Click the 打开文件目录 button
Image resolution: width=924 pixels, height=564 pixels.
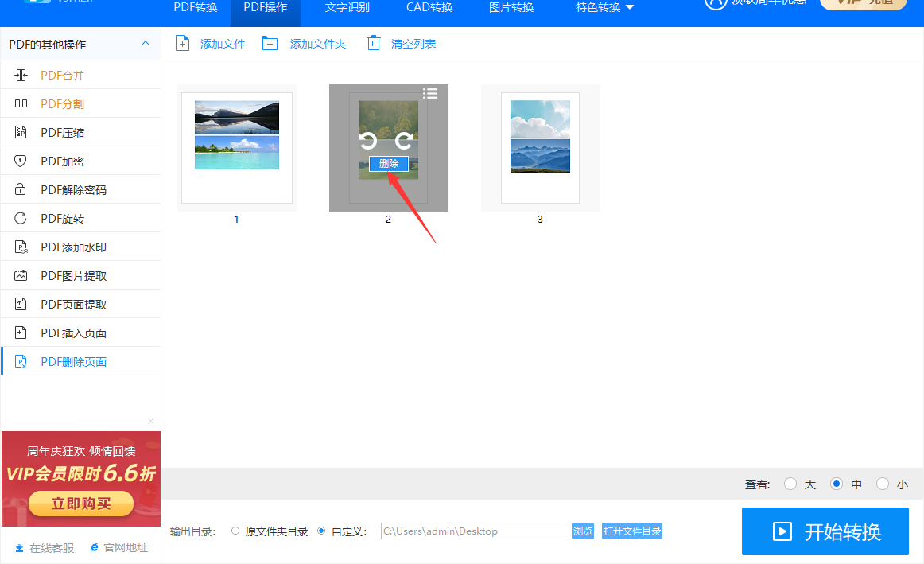click(x=632, y=531)
